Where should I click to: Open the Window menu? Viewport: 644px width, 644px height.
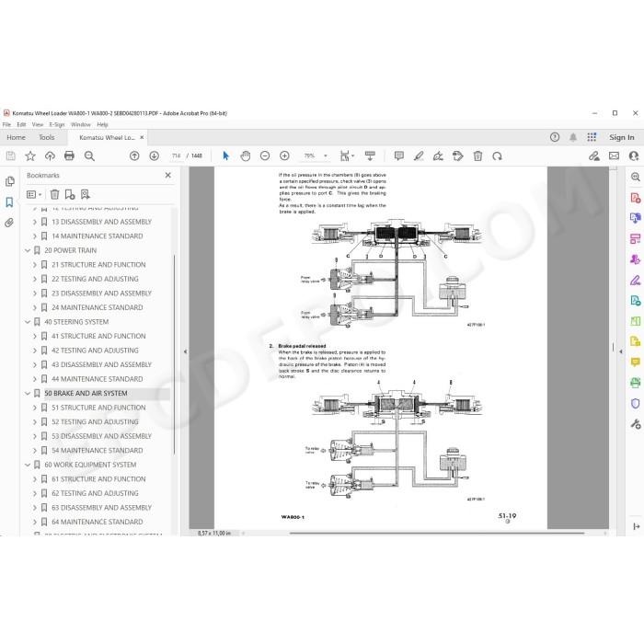click(81, 124)
